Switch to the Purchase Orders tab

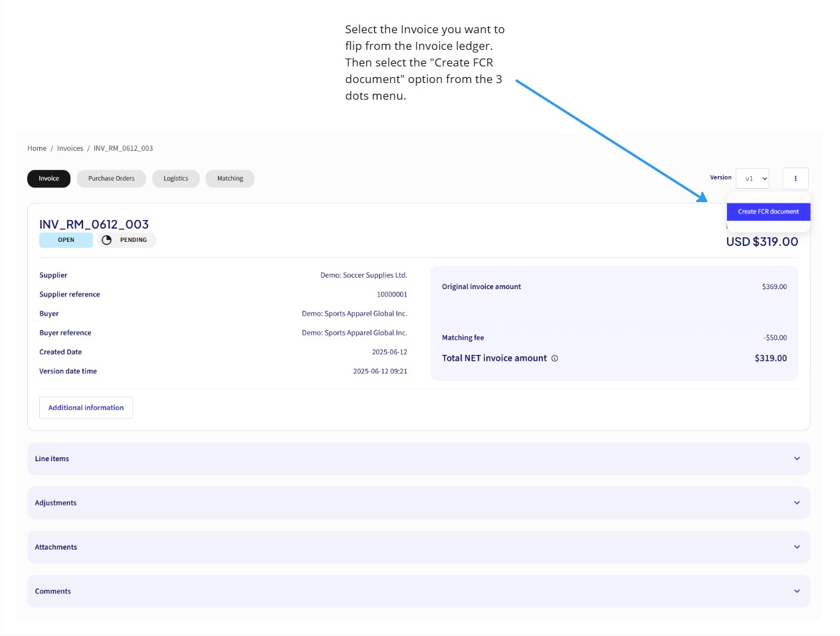[111, 178]
